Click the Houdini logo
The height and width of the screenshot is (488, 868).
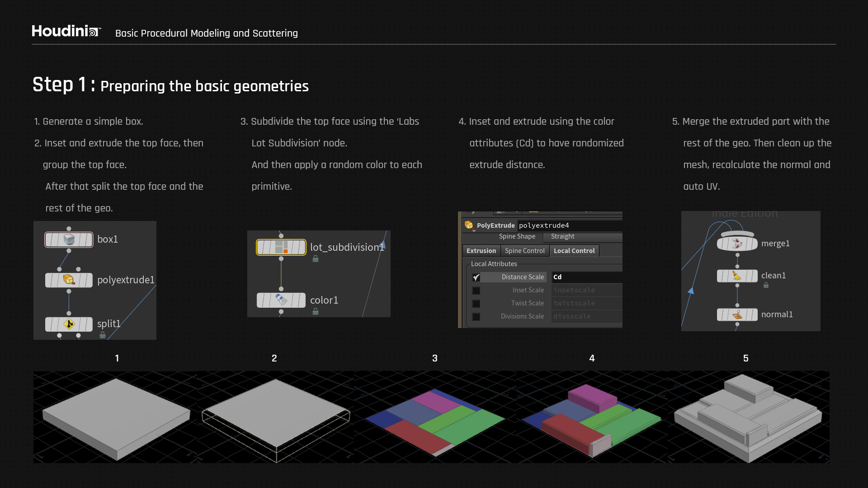click(x=66, y=31)
